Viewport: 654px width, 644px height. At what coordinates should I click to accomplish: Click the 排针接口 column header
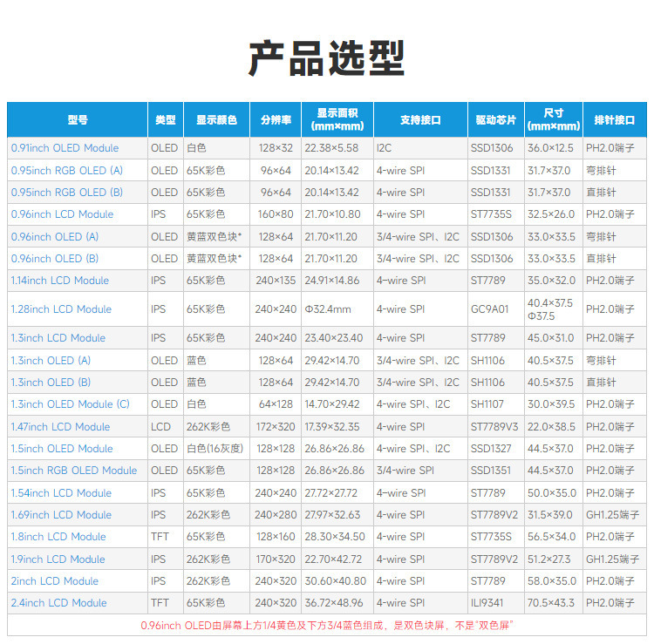pyautogui.click(x=615, y=120)
